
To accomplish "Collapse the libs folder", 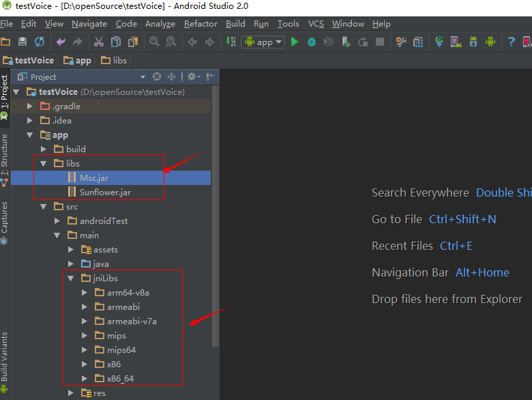I will click(44, 164).
